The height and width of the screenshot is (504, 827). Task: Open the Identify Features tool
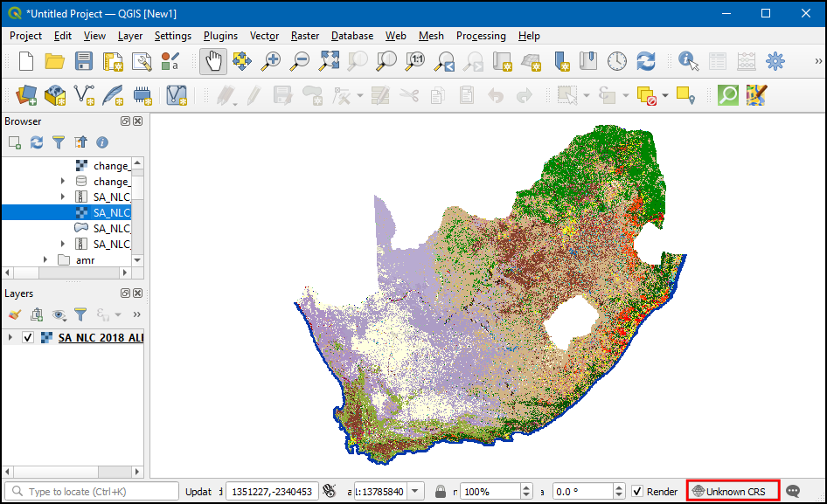coord(689,61)
